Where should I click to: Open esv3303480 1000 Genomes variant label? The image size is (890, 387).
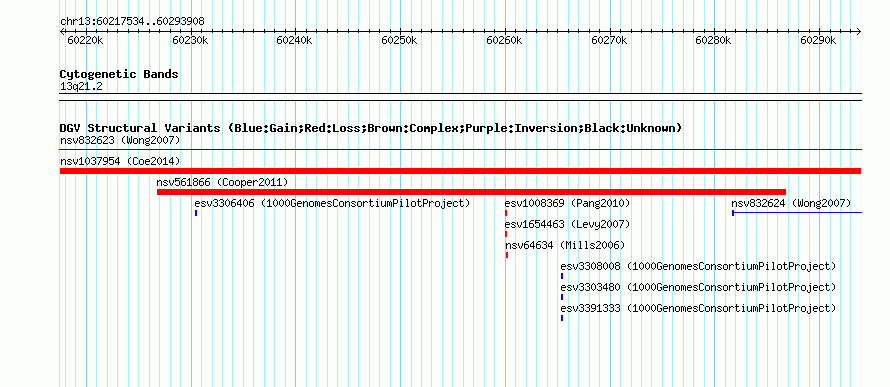(698, 287)
